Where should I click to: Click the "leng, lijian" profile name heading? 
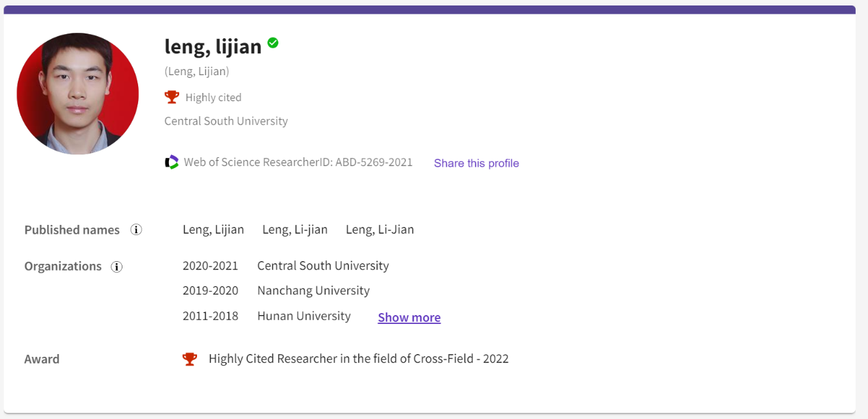click(213, 46)
